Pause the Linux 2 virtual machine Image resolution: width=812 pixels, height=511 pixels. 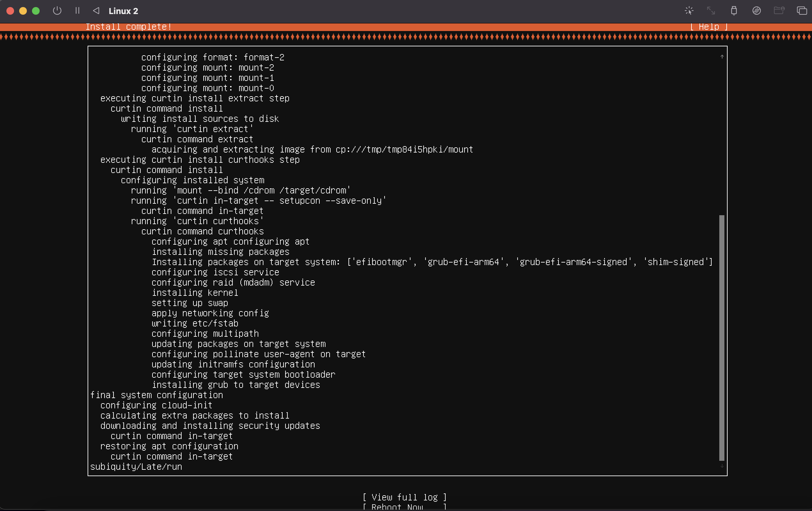pyautogui.click(x=77, y=11)
